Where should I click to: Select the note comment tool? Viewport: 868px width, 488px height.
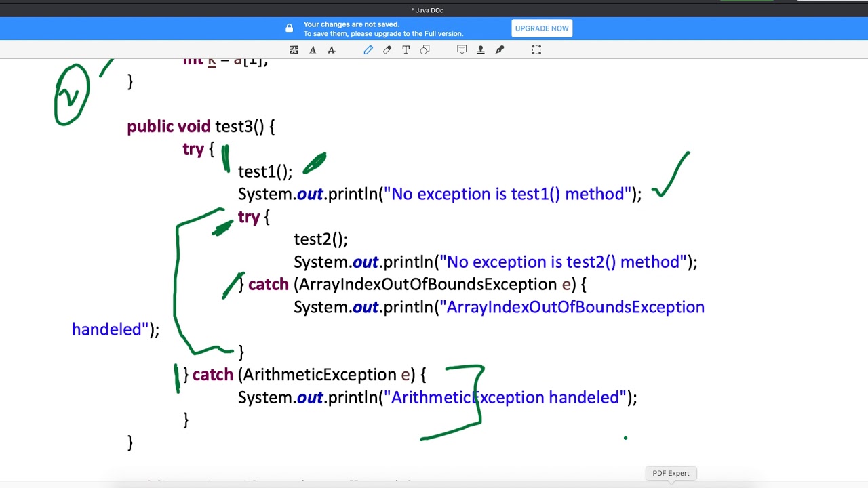click(462, 49)
